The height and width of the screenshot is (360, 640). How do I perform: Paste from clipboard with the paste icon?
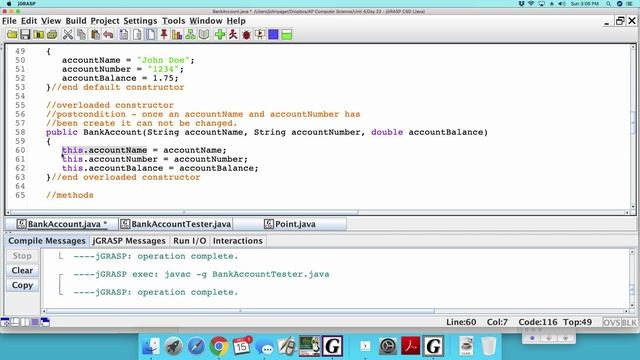coord(95,35)
